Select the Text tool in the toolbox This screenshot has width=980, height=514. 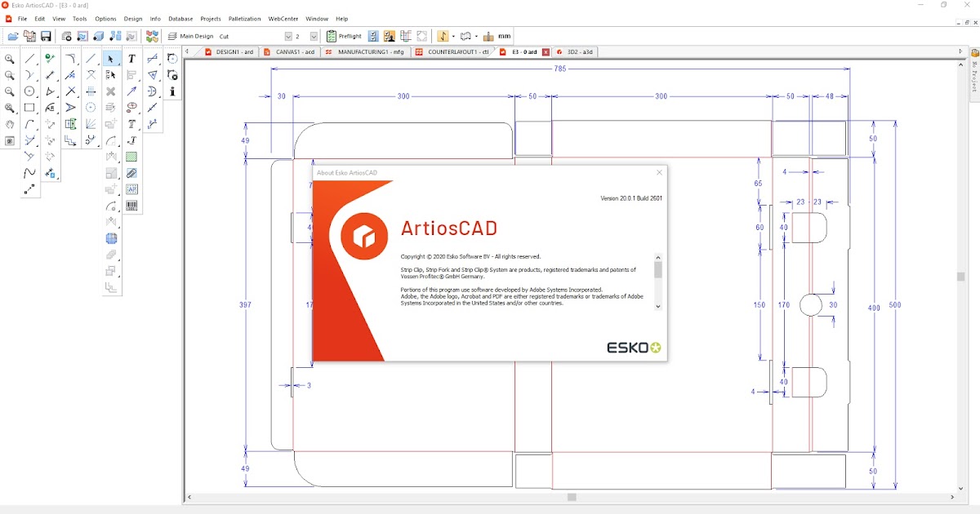pyautogui.click(x=130, y=58)
